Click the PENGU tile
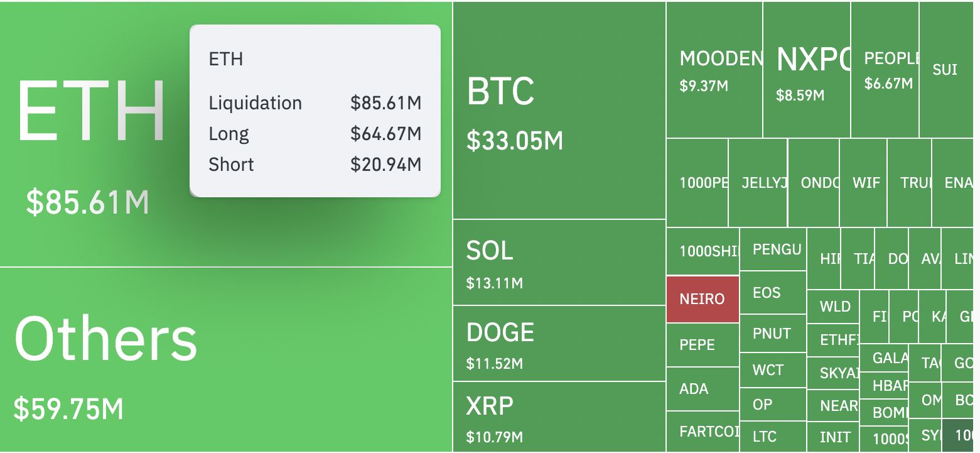980x453 pixels. [773, 249]
